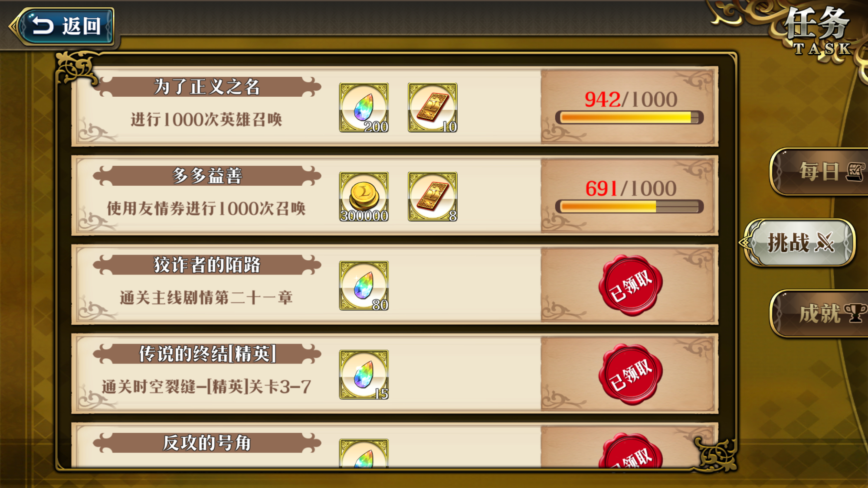Tap the 已领取 stamp for 反攻的号角
Viewport: 868px width, 488px height.
(x=631, y=451)
